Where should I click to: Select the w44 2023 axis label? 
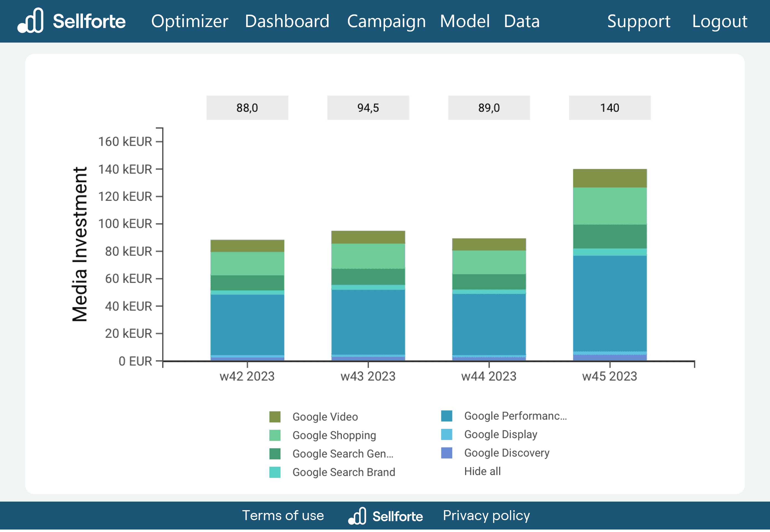click(x=488, y=376)
